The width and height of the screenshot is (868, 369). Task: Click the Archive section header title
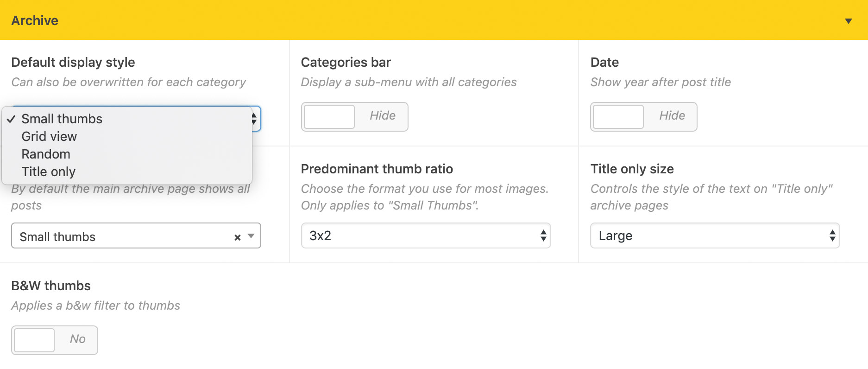pyautogui.click(x=35, y=20)
